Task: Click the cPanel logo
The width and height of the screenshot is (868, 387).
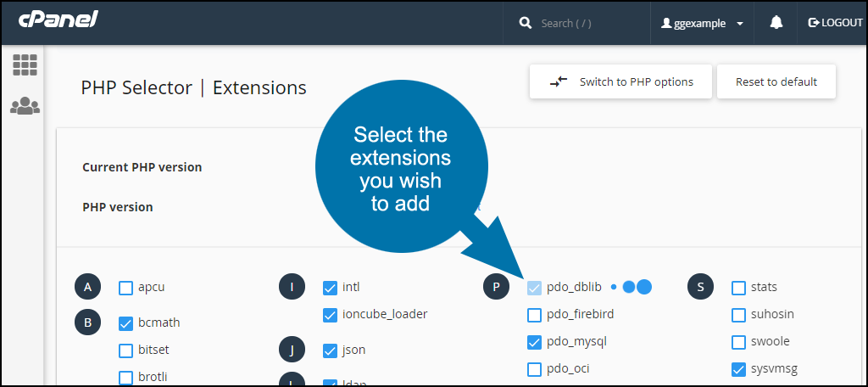Action: 58,20
